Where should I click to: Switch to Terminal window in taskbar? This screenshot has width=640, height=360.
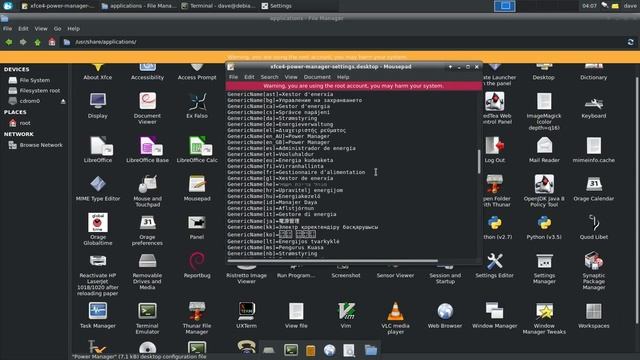coord(218,6)
